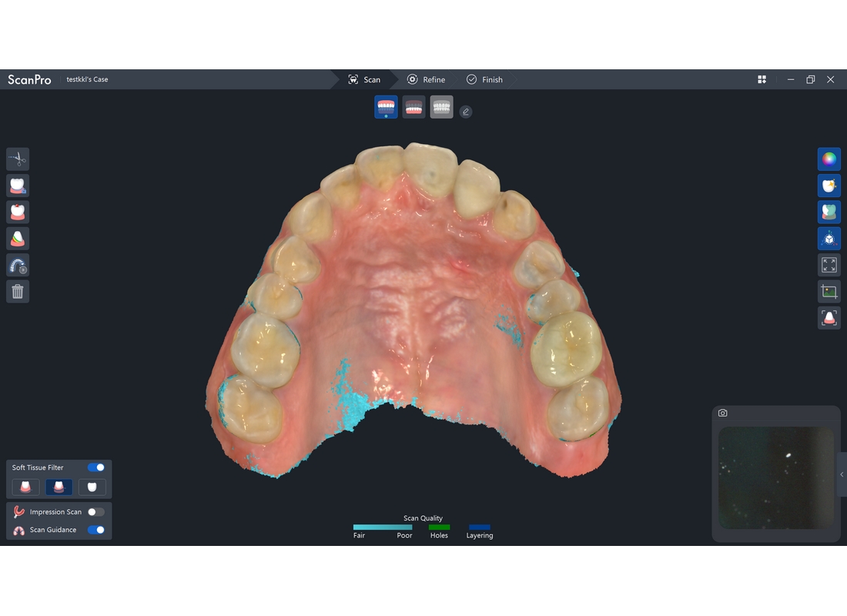Open the Finish stage tab
The height and width of the screenshot is (616, 847).
click(x=485, y=79)
